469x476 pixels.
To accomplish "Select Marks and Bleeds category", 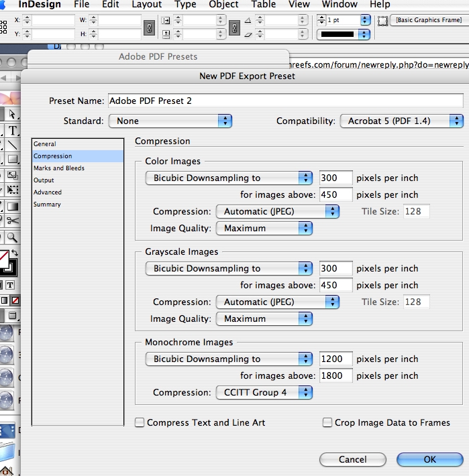I will click(78, 168).
